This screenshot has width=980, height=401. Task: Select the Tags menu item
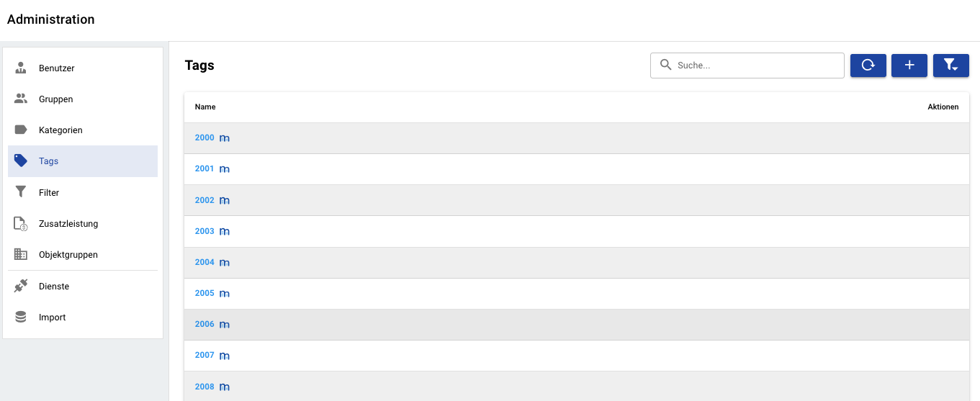pos(83,161)
